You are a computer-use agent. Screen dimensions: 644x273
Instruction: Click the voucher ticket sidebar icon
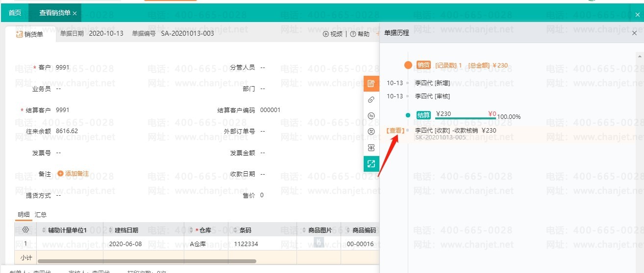[x=371, y=148]
